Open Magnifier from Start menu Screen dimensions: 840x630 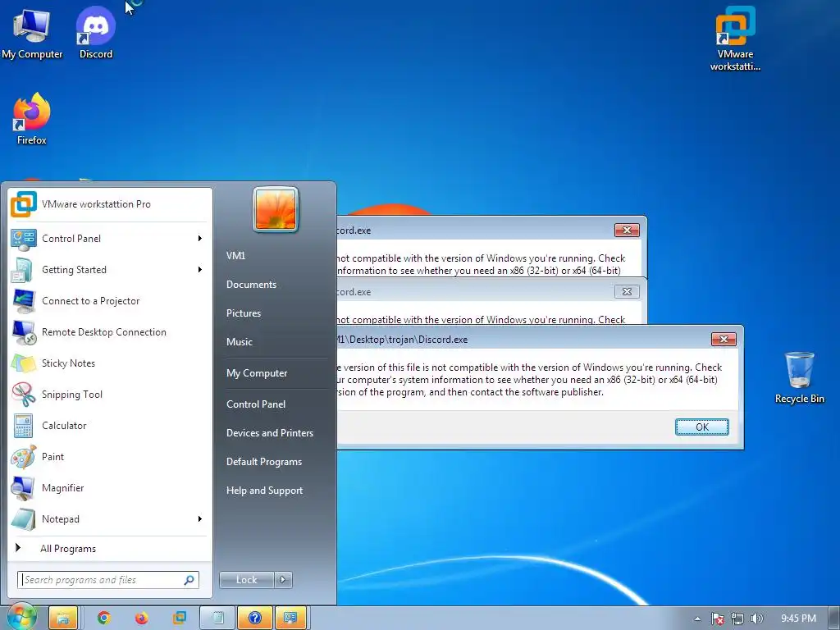coord(109,488)
